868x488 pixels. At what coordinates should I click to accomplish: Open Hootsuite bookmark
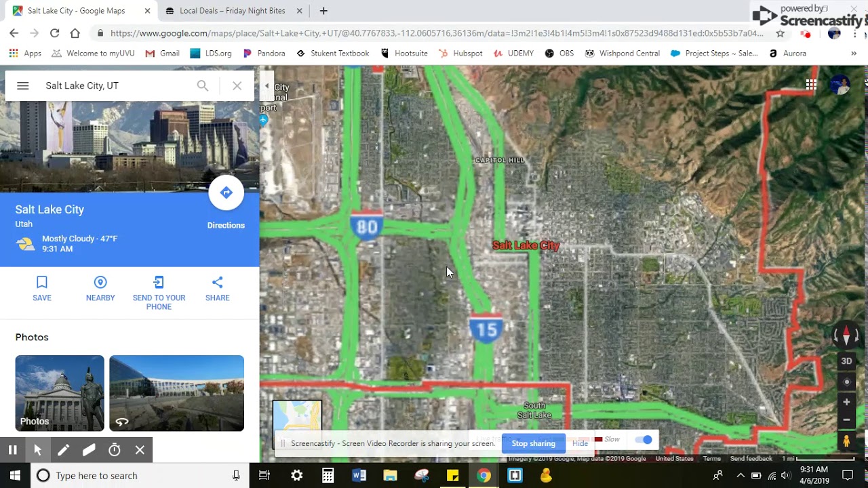404,54
